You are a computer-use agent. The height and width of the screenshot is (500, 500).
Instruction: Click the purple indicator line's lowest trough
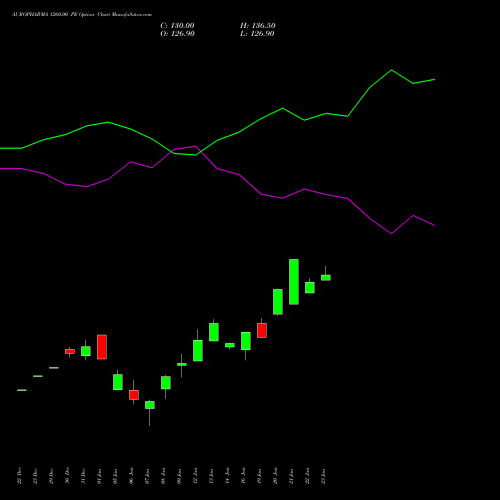click(x=391, y=233)
